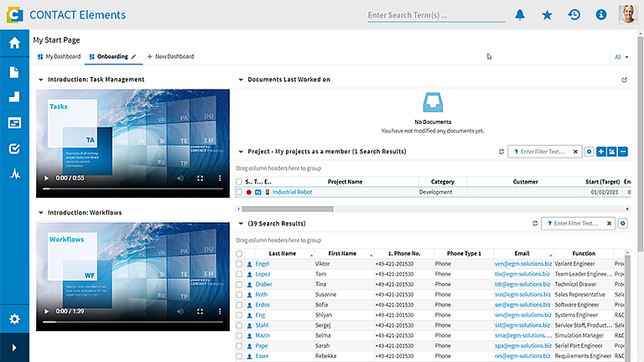Open the Industrial Robot project link

pyautogui.click(x=292, y=192)
